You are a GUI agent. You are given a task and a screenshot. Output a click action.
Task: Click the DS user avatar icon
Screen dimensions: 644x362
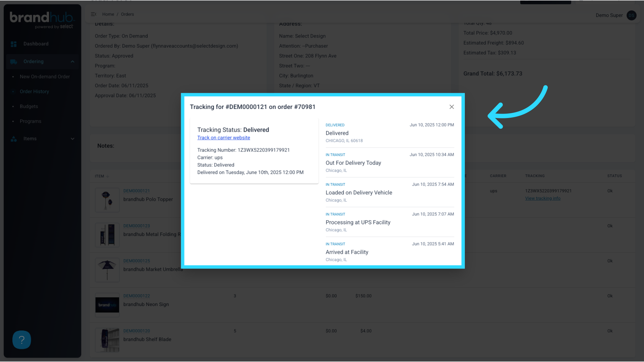631,15
